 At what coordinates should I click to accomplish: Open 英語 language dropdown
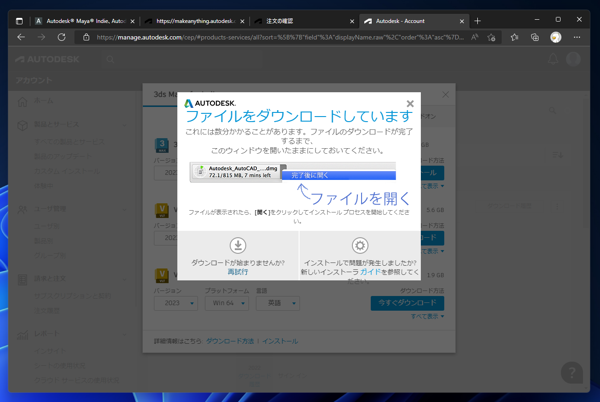[278, 303]
